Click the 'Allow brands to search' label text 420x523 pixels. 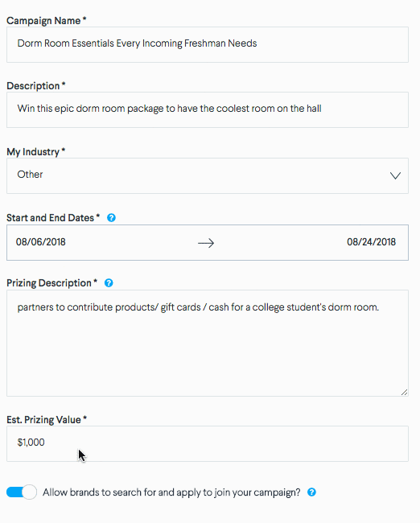(171, 492)
